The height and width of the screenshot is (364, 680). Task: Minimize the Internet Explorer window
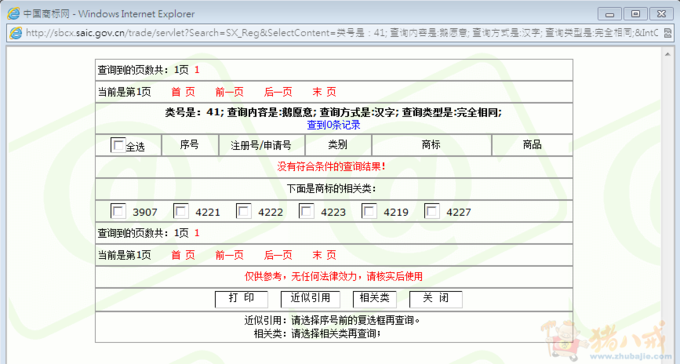coord(609,14)
